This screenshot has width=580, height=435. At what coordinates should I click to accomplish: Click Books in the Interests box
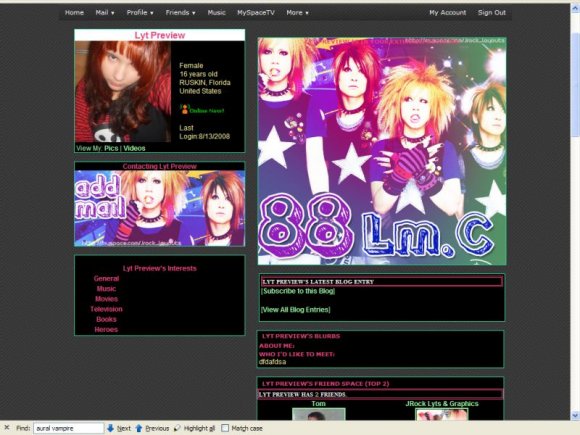[x=106, y=319]
